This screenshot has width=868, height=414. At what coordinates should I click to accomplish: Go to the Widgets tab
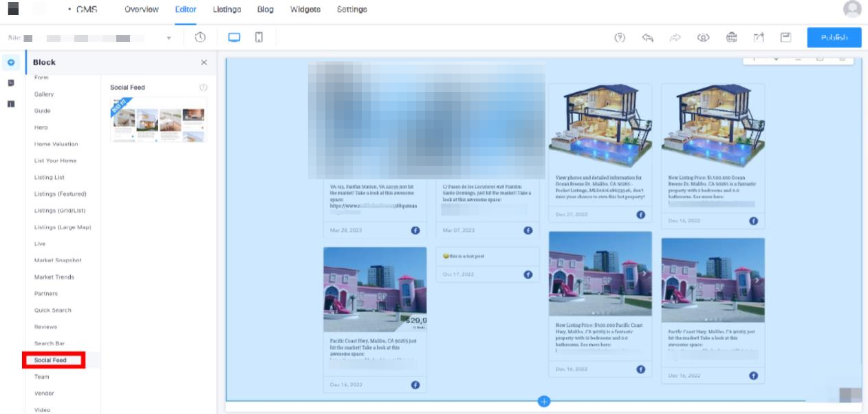(x=305, y=10)
